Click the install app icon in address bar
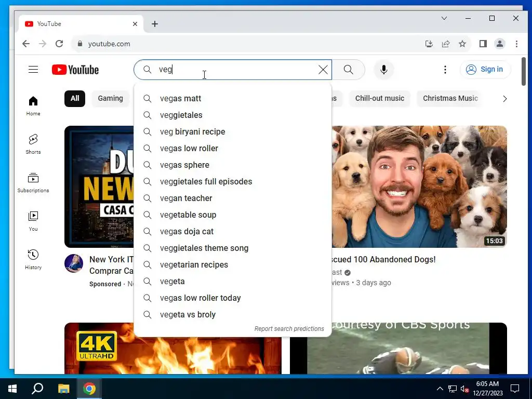The image size is (532, 399). [429, 44]
